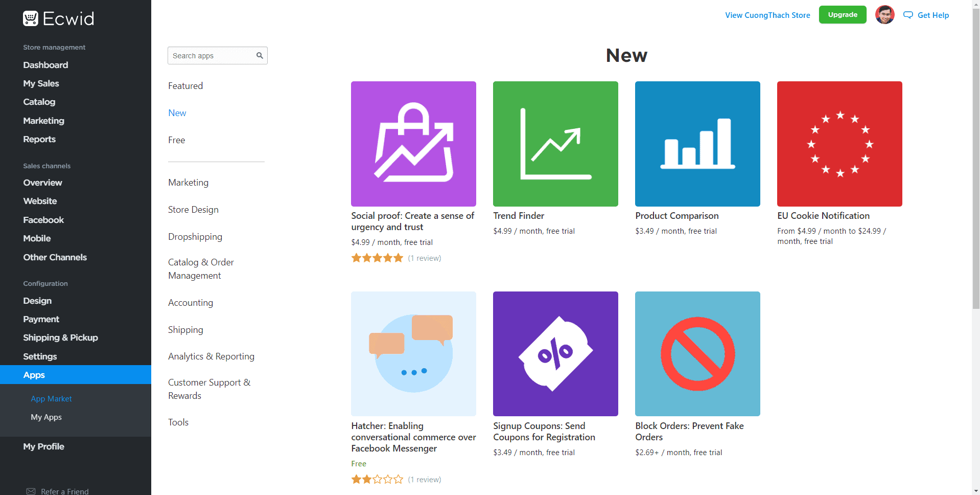Open sales channels Overview
Viewport: 980px width, 495px height.
pyautogui.click(x=42, y=183)
